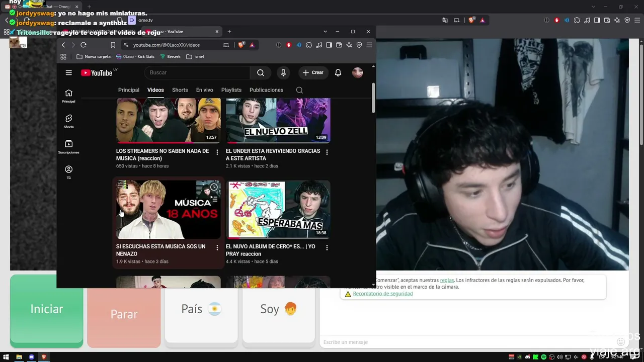Open the País country selector on ome.tv
Screen dimensions: 644x362
[x=201, y=309]
